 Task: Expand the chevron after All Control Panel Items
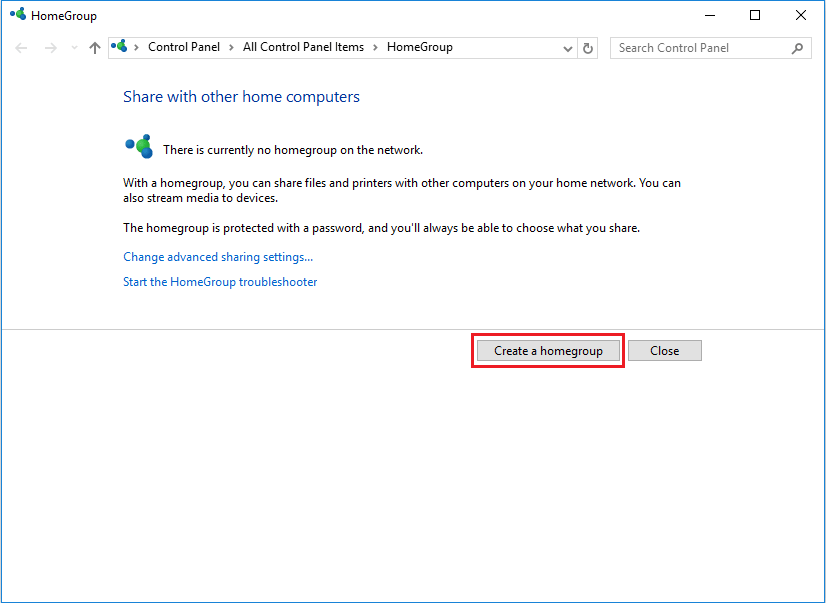tap(375, 47)
